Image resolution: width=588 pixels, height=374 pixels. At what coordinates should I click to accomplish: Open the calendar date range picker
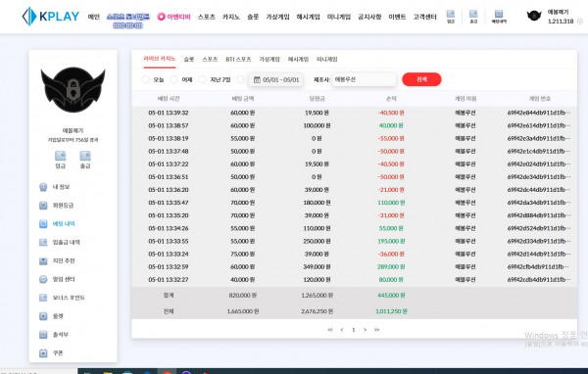(x=276, y=79)
